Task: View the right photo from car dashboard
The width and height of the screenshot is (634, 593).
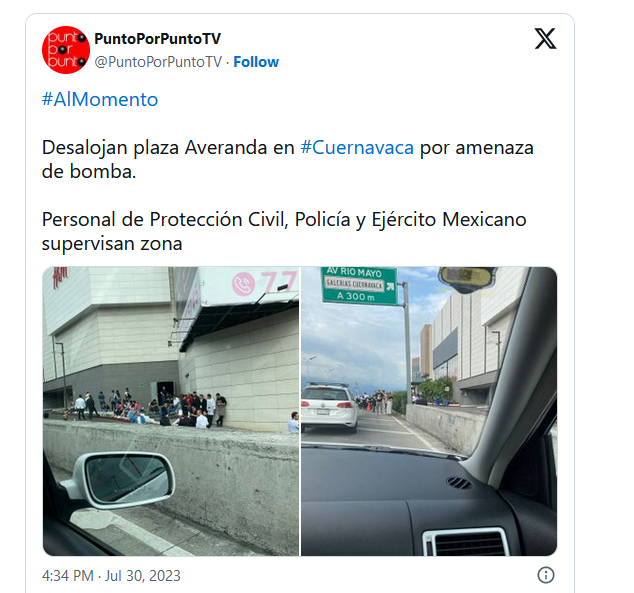Action: (x=429, y=411)
